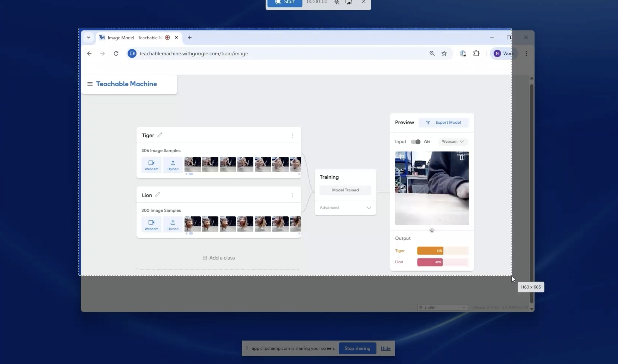This screenshot has width=618, height=364.
Task: Open the Tiger class three-dot options menu
Action: click(293, 136)
